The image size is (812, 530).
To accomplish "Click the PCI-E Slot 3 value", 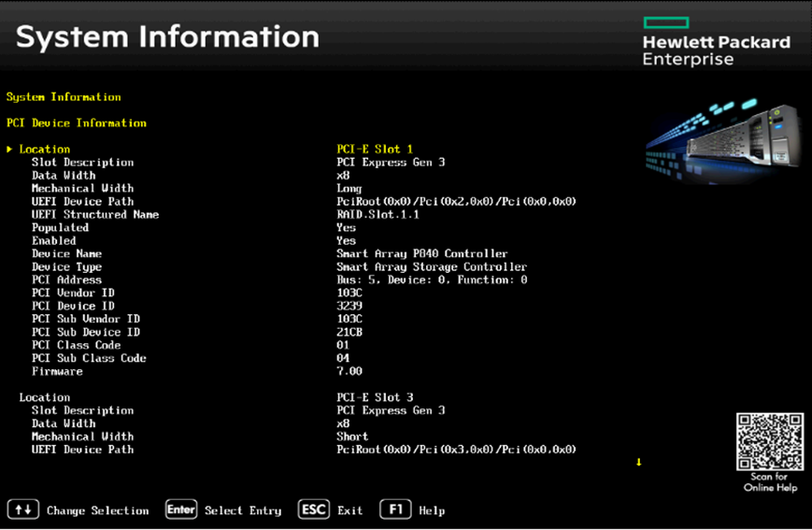I will 375,397.
